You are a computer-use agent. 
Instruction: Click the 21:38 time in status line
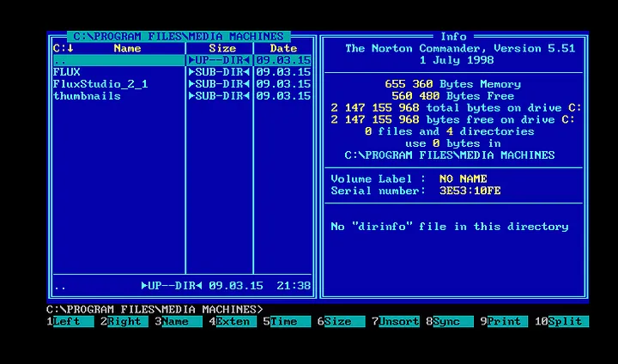pyautogui.click(x=294, y=286)
